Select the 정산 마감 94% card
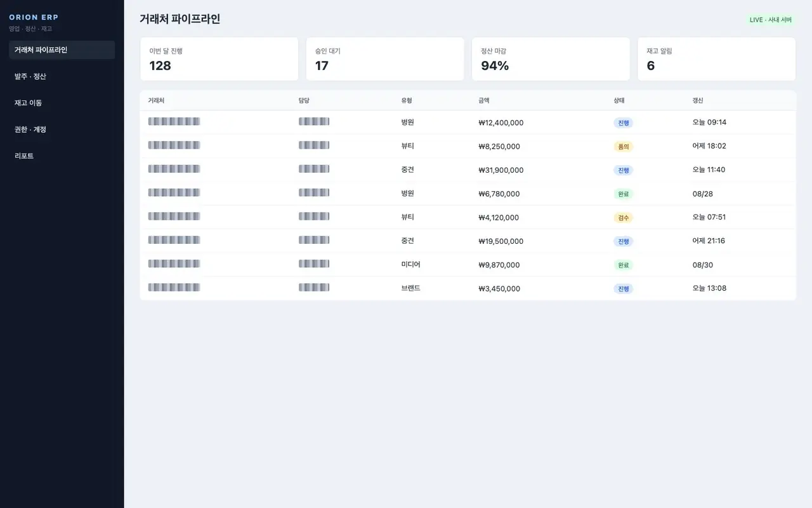The height and width of the screenshot is (508, 812). [x=551, y=59]
